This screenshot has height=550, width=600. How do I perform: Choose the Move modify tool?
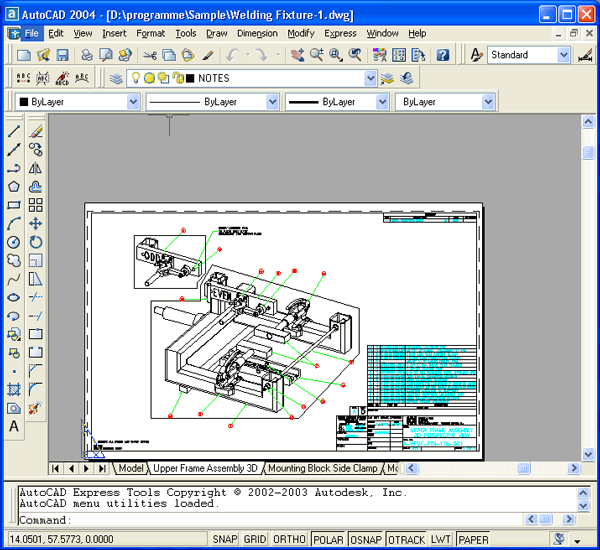pyautogui.click(x=36, y=223)
